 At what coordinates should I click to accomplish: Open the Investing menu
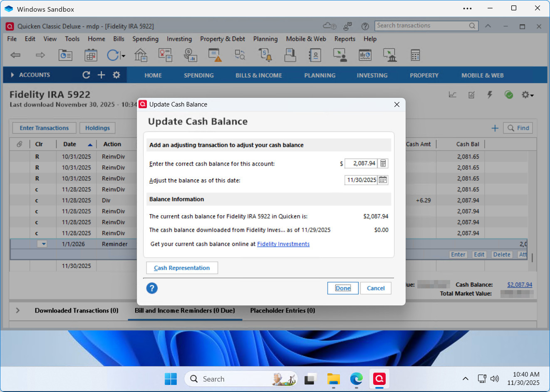point(179,39)
